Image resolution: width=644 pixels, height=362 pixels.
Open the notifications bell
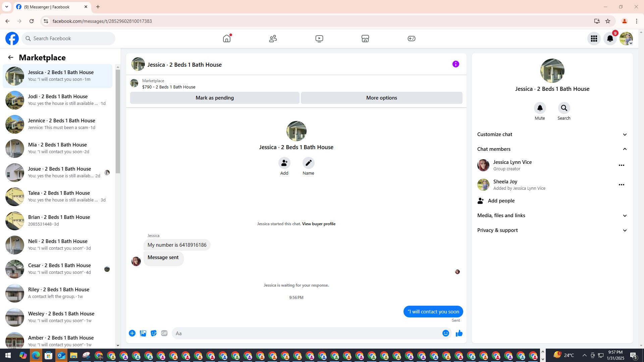(x=610, y=39)
